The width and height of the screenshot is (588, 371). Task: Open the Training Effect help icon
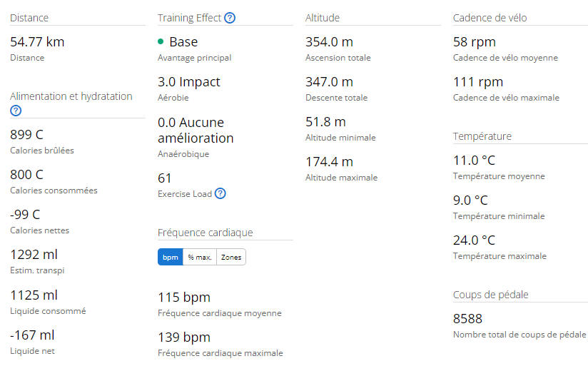point(230,18)
